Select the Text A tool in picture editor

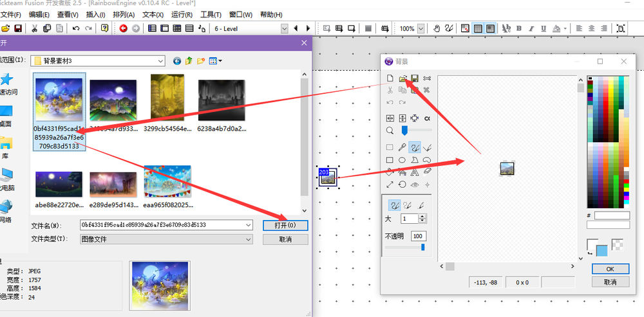415,172
